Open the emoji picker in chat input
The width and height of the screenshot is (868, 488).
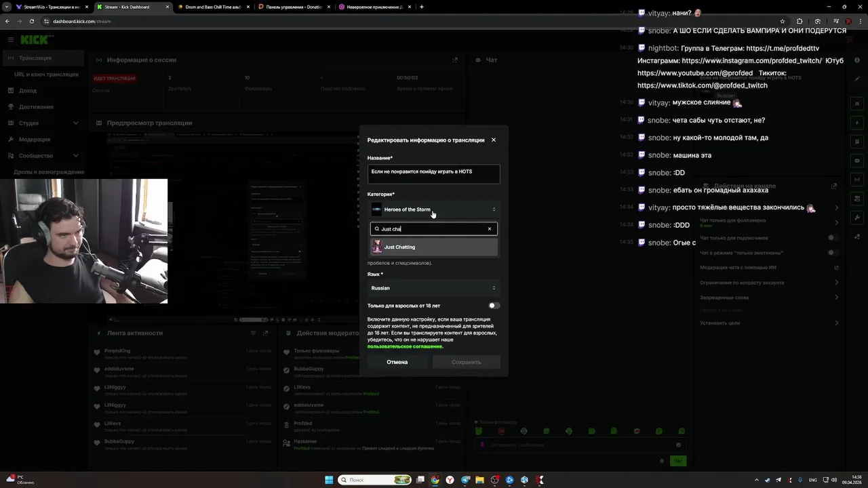click(x=678, y=445)
